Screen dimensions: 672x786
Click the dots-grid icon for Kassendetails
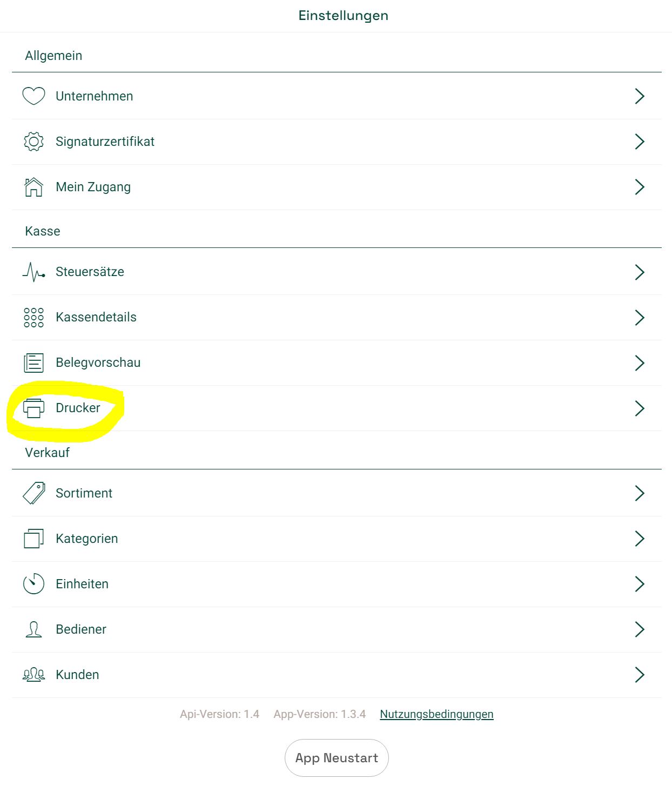(x=33, y=318)
